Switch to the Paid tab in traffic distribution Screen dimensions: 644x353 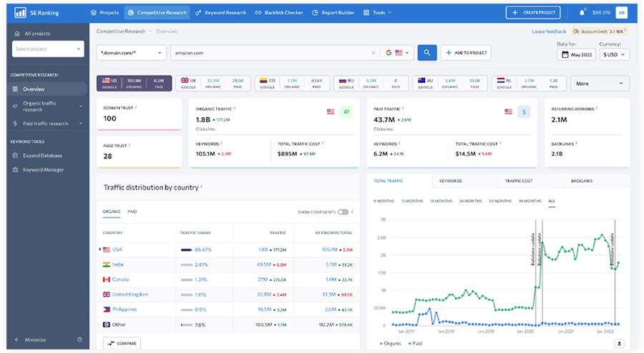coord(132,212)
